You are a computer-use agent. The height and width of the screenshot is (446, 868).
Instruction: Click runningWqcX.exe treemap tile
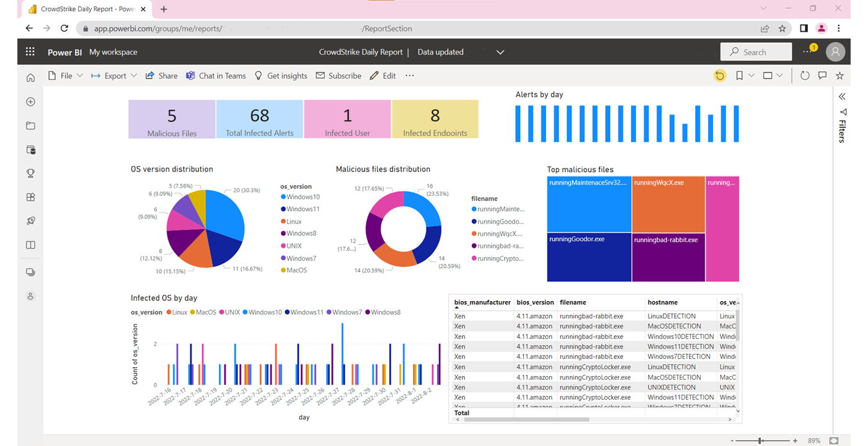(668, 204)
